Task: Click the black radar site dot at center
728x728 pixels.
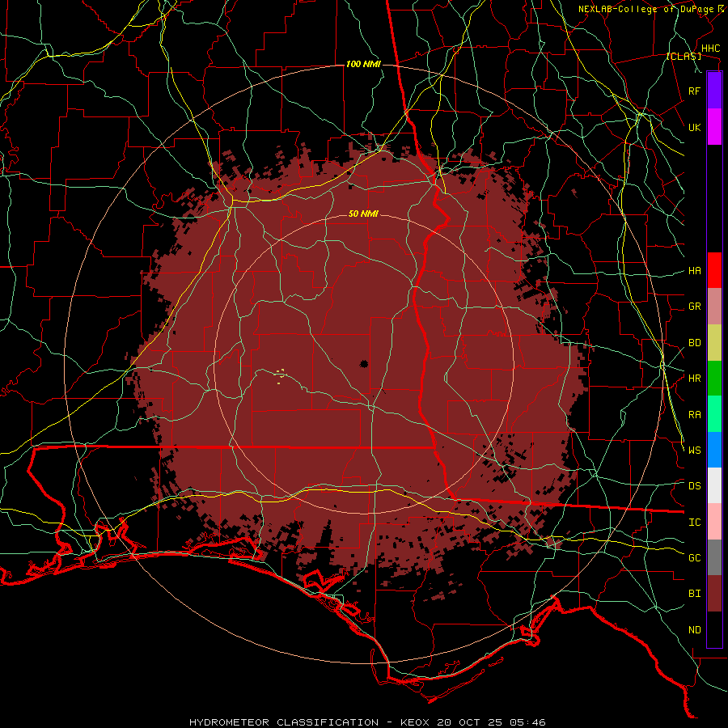Action: [x=364, y=363]
